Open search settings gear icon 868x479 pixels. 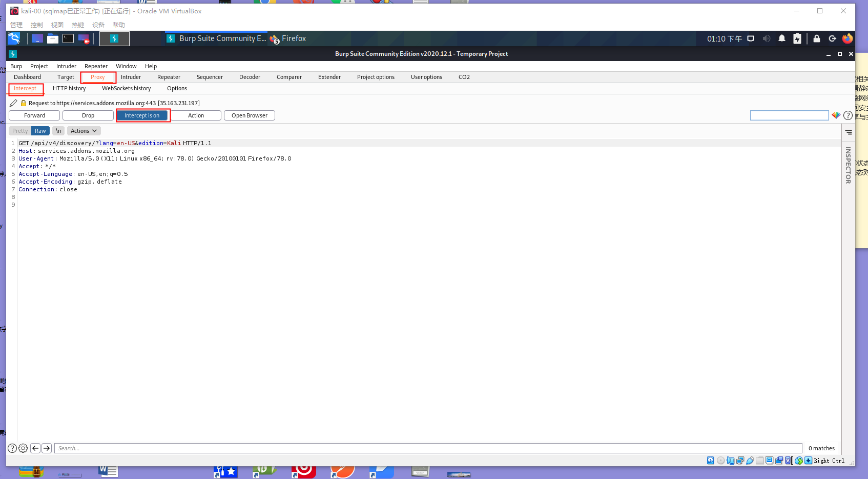pos(23,448)
